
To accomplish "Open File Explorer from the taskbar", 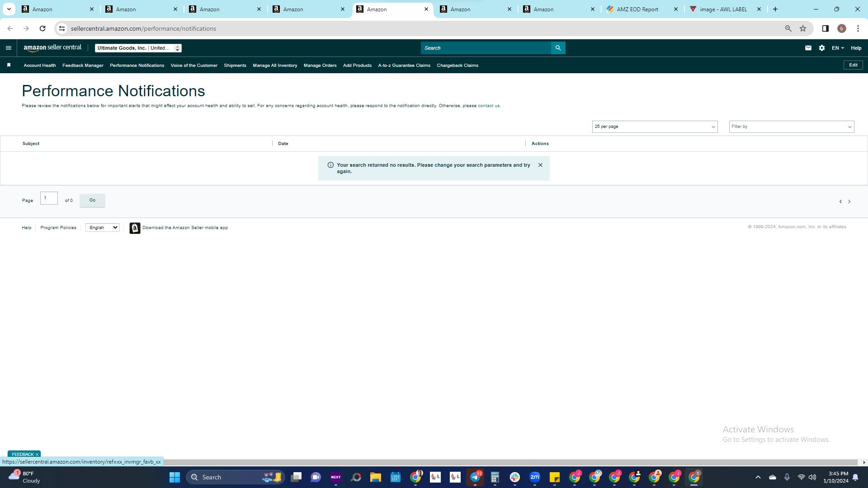I will 376,477.
